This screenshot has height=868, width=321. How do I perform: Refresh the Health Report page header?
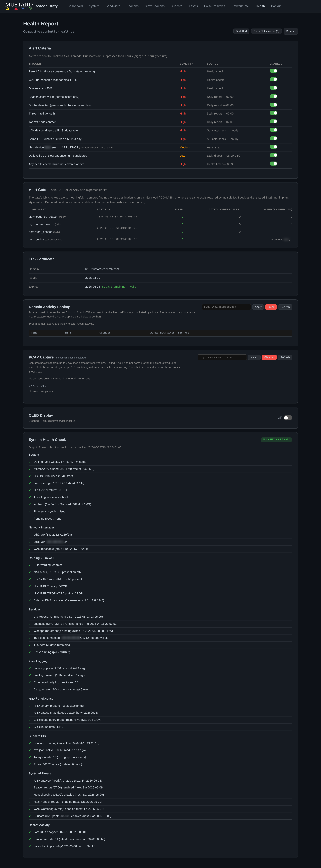coord(291,31)
